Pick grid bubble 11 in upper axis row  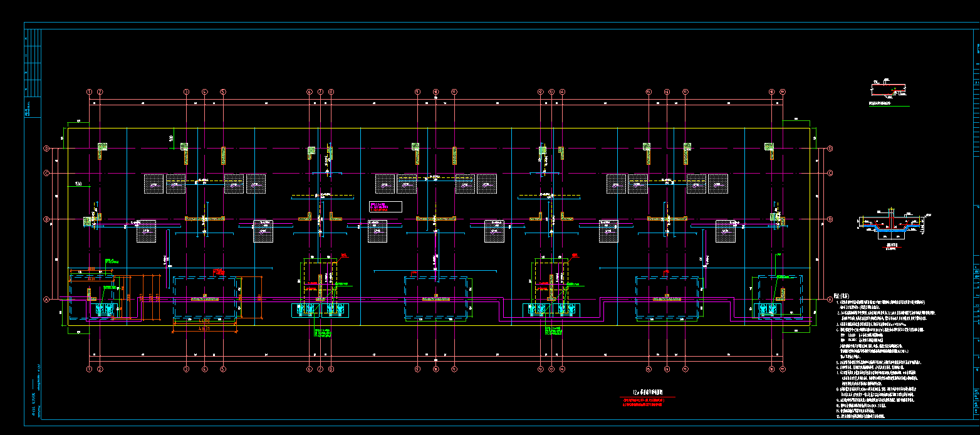[x=454, y=92]
